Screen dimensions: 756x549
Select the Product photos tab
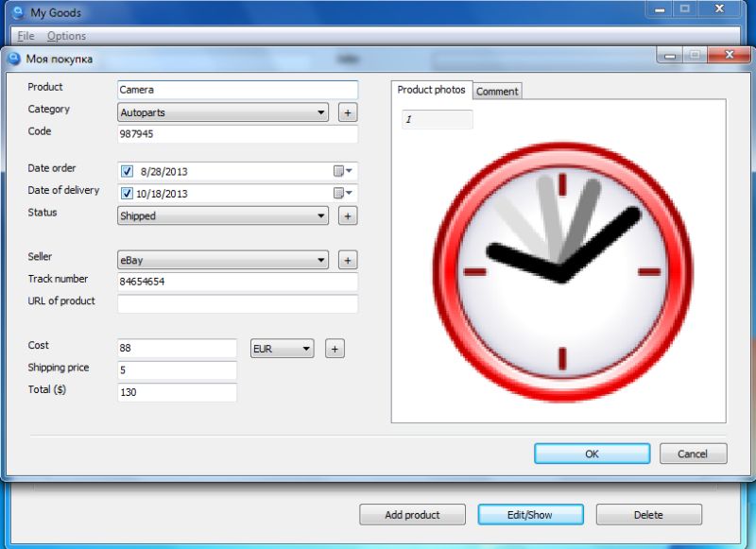[431, 90]
